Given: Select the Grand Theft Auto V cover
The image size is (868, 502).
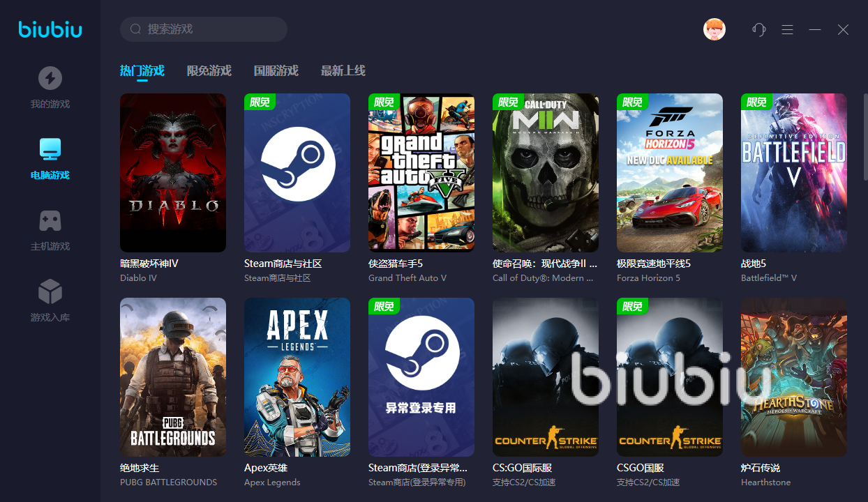Looking at the screenshot, I should point(421,172).
